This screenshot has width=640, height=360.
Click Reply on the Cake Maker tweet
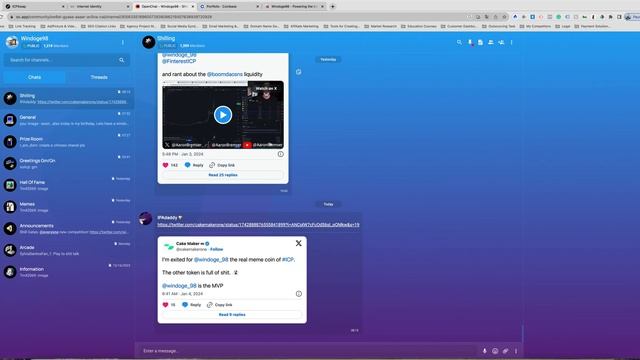[191, 305]
